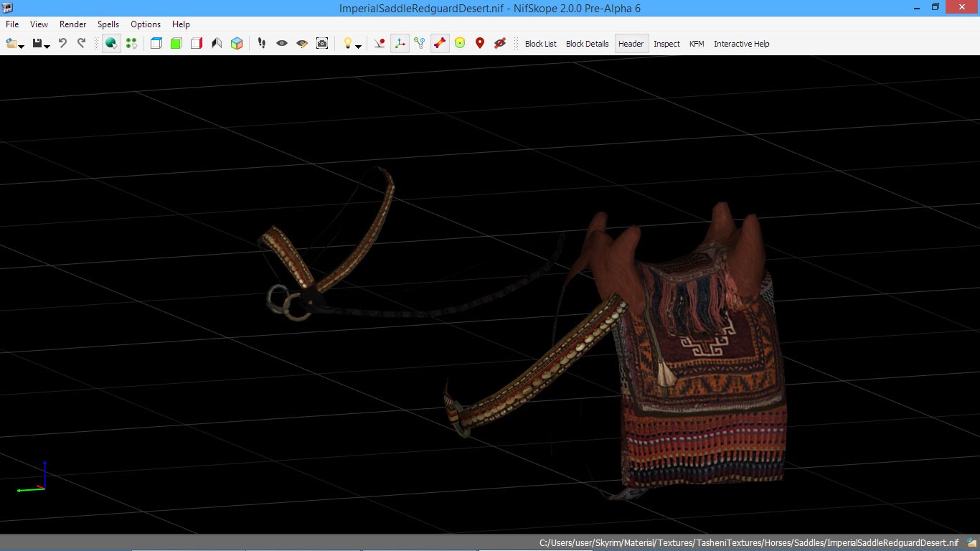Click the red map pin marker icon
The height and width of the screenshot is (551, 980).
click(480, 44)
